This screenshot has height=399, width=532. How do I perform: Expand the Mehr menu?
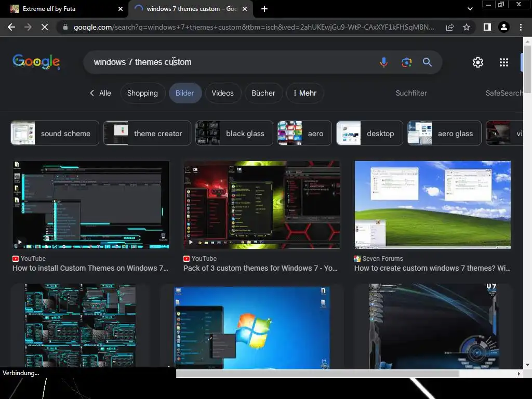pos(304,93)
